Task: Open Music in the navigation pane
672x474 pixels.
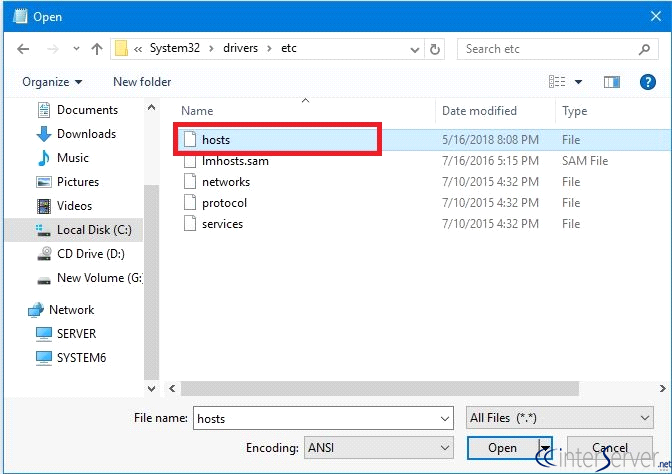Action: pos(72,158)
